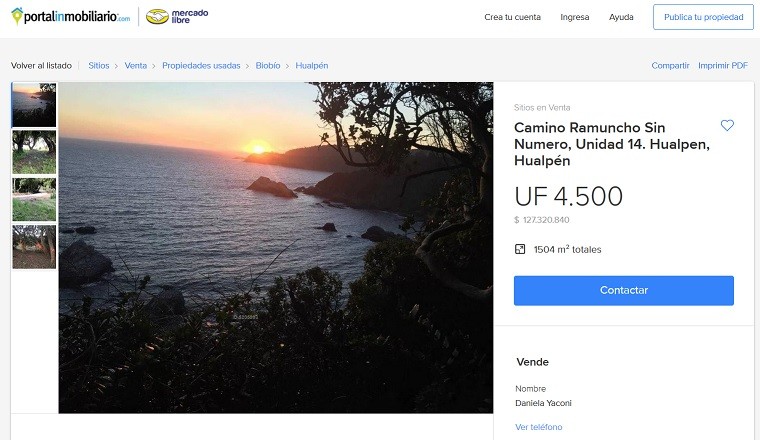Click the Mercado Libre logo
The height and width of the screenshot is (440, 760).
pyautogui.click(x=177, y=17)
